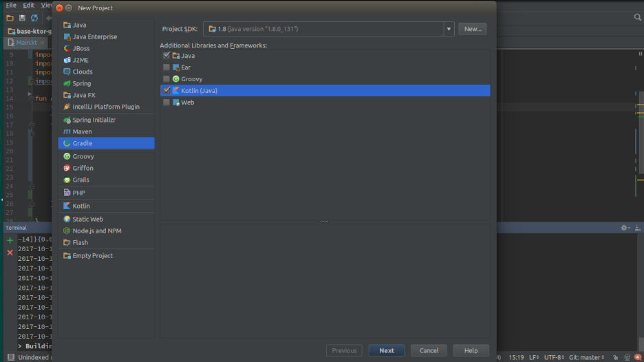The width and height of the screenshot is (644, 362).
Task: Change LF line separator in status bar
Action: tap(534, 357)
